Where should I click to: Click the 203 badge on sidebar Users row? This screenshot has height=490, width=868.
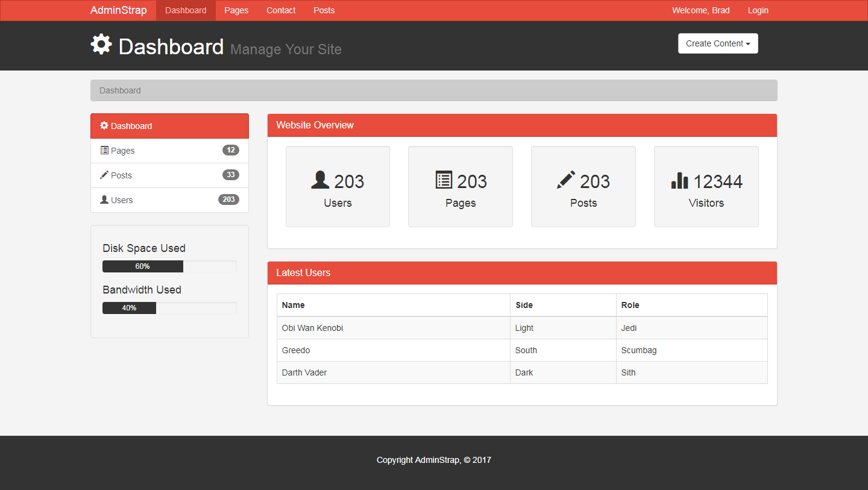[x=228, y=199]
